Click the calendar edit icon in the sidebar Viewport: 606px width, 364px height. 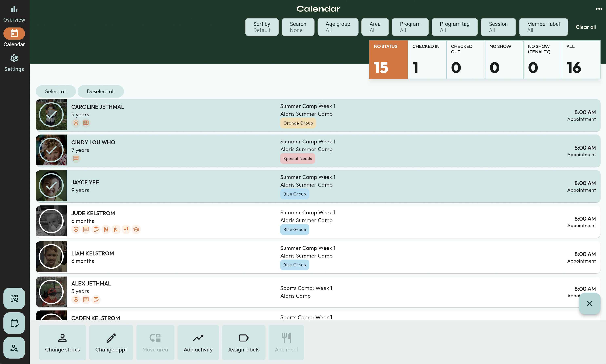point(14,323)
